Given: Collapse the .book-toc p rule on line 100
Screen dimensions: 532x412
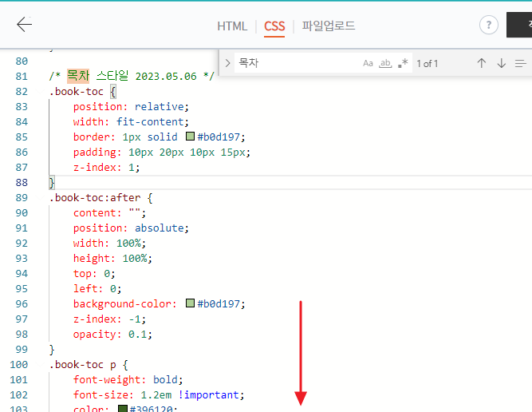Looking at the screenshot, I should [41, 364].
